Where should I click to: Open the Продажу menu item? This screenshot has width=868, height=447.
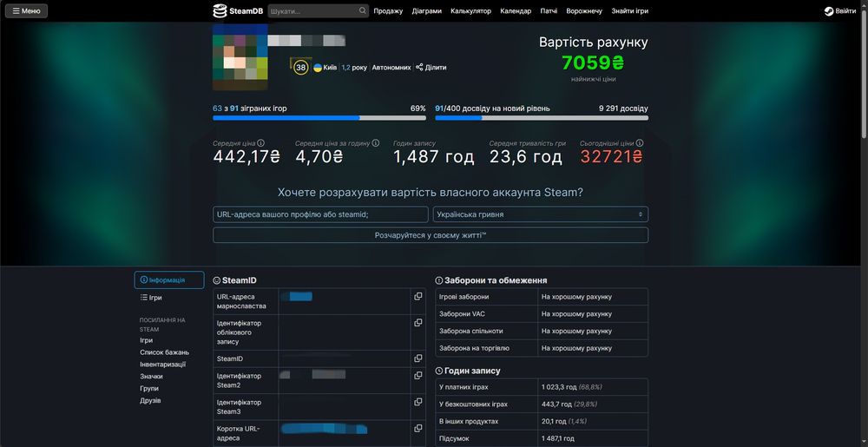tap(388, 11)
